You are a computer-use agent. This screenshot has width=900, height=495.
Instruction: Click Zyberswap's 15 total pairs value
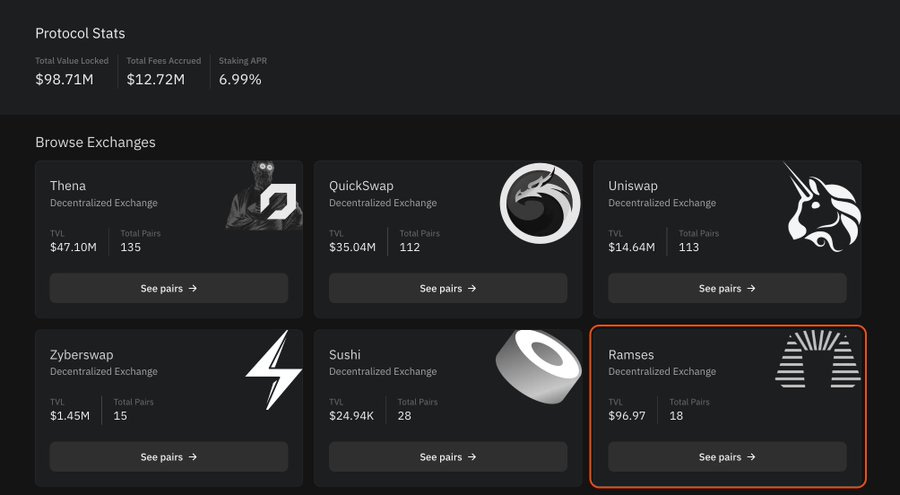point(120,416)
